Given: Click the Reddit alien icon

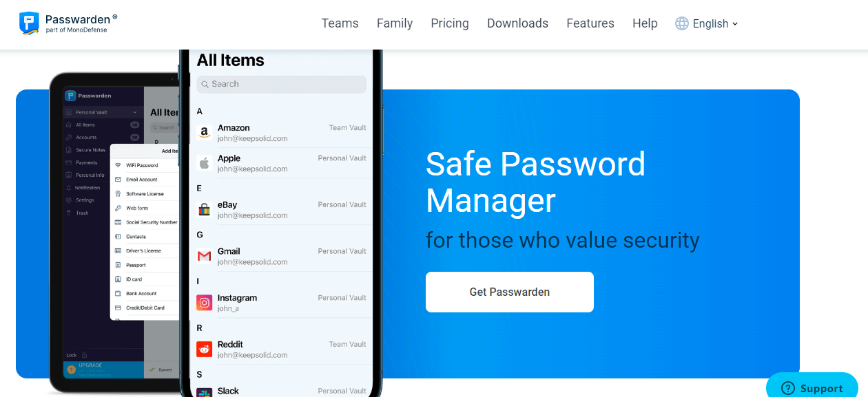Looking at the screenshot, I should [x=204, y=349].
